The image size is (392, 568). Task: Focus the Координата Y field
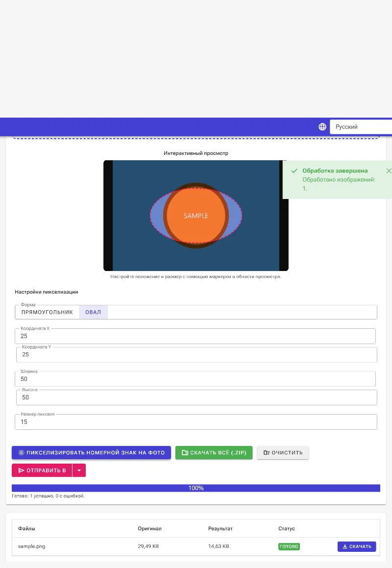pos(196,355)
